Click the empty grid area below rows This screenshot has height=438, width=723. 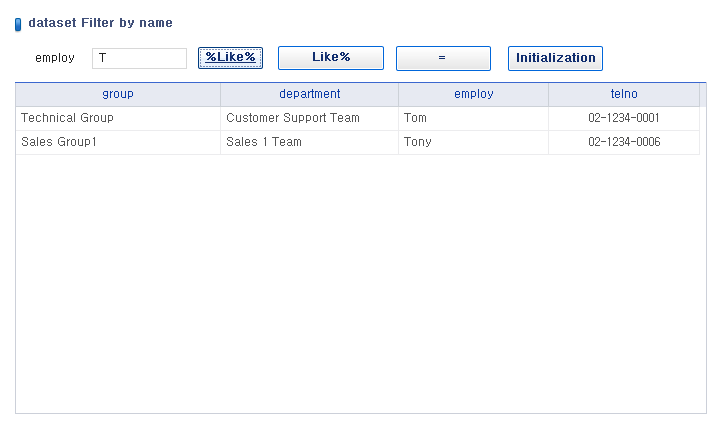pyautogui.click(x=361, y=284)
